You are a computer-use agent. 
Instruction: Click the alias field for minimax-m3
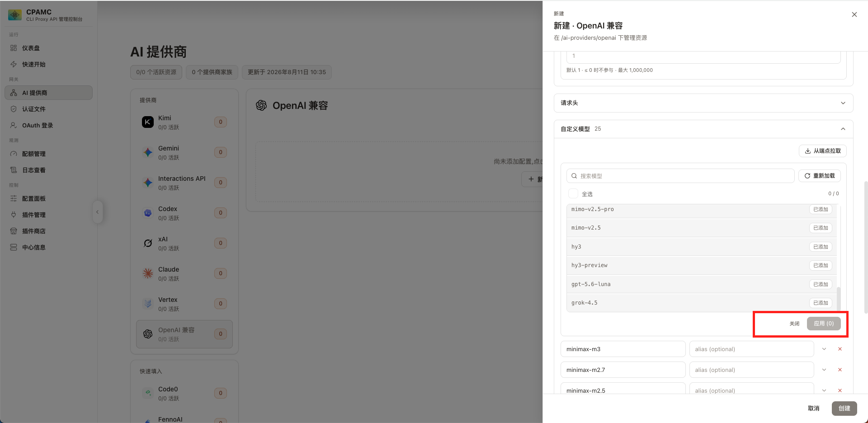click(751, 349)
